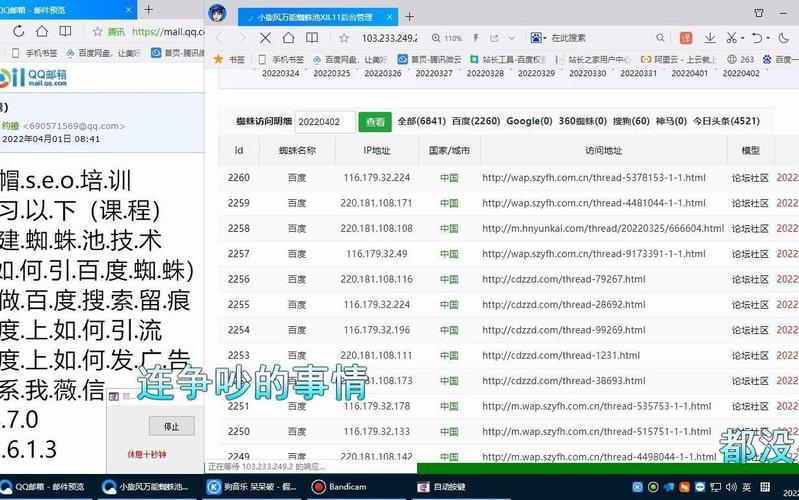Select date 20220401
The width and height of the screenshot is (799, 500).
[x=689, y=73]
